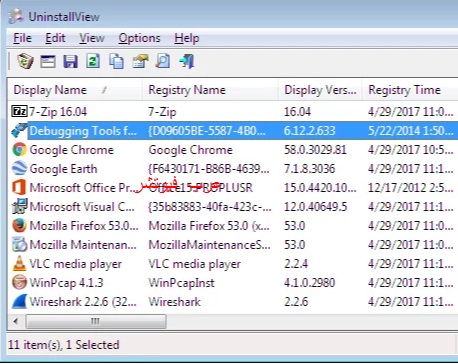The image size is (458, 364).
Task: Click the 7-Zip row icon
Action: (x=19, y=111)
